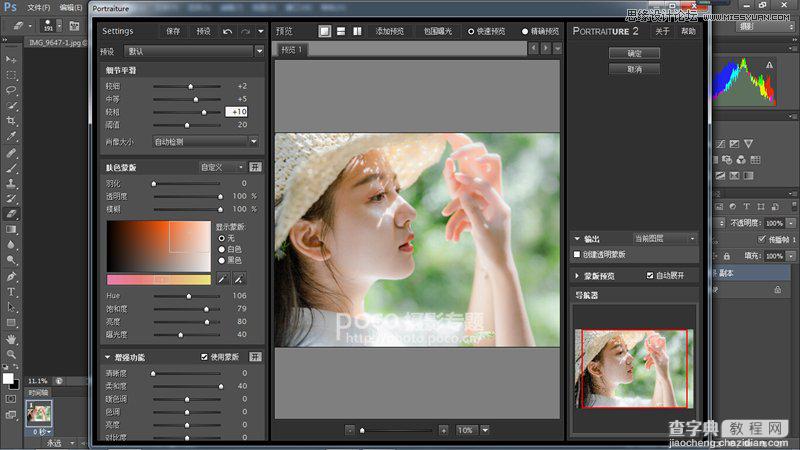Select the Lasso tool
The height and width of the screenshot is (450, 800).
click(x=11, y=90)
